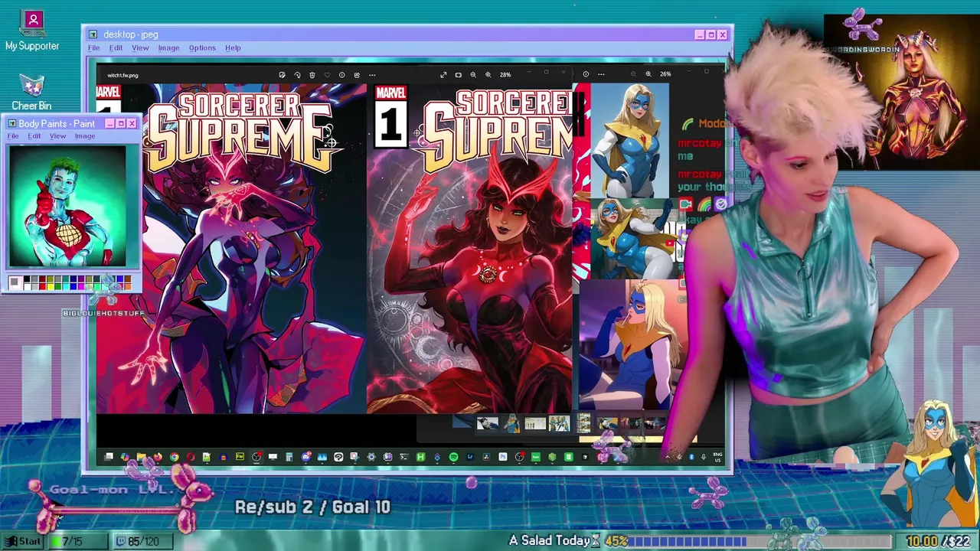The height and width of the screenshot is (551, 980).
Task: Open Firefox from inner taskbar
Action: click(x=158, y=457)
